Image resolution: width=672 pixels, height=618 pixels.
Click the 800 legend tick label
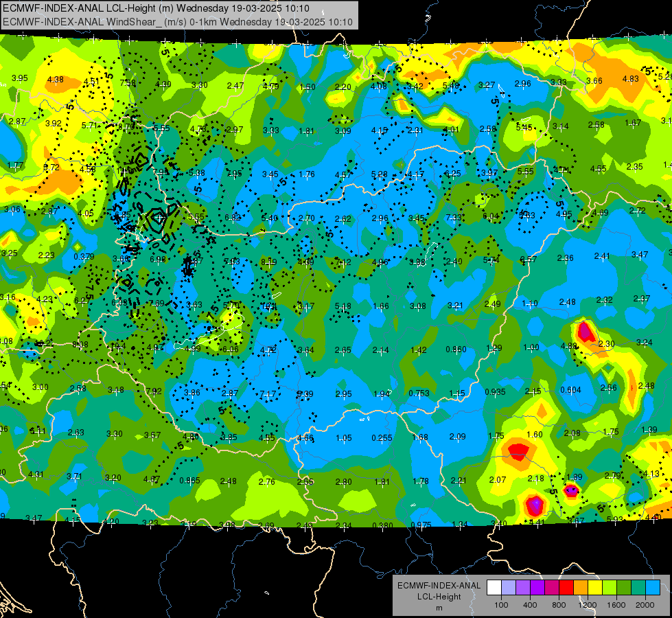(x=559, y=605)
